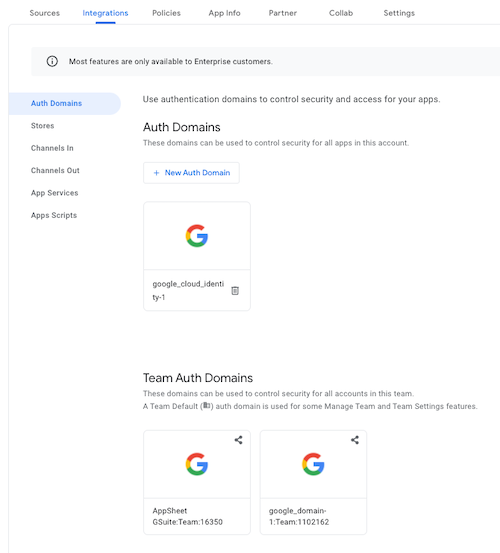500x553 pixels.
Task: Click Google logo on AppSheet GSuite card
Action: pyautogui.click(x=197, y=464)
